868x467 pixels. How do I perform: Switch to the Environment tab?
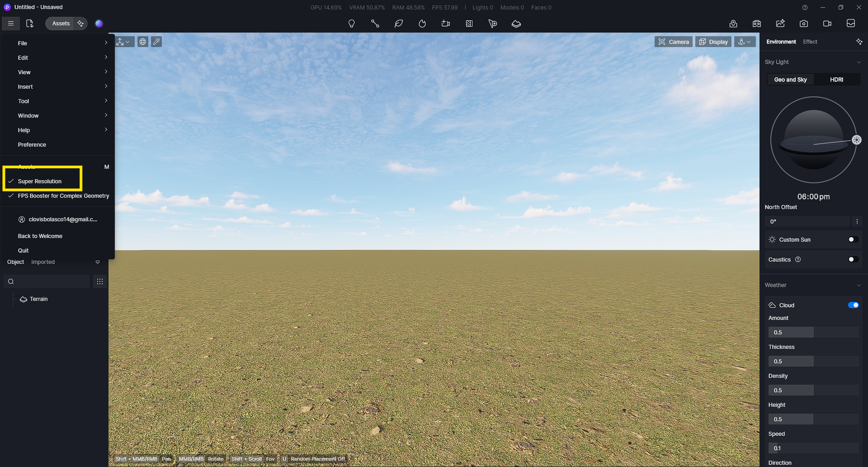(x=781, y=42)
